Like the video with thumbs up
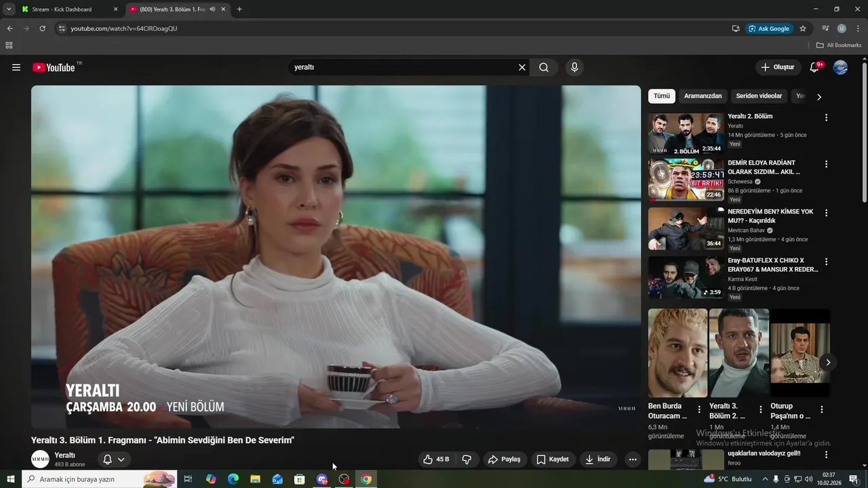 point(436,460)
